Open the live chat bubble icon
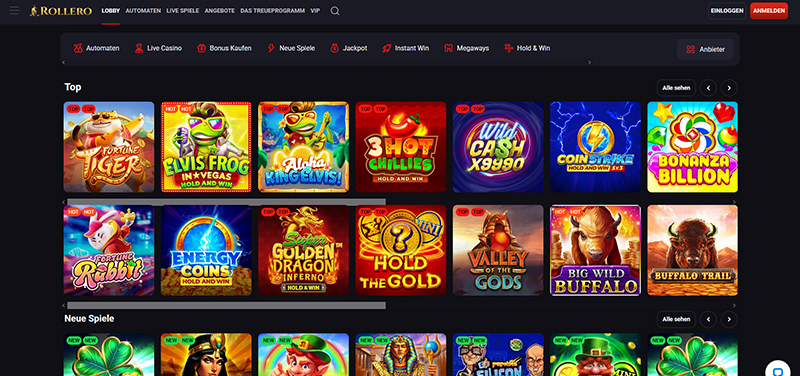Image resolution: width=800 pixels, height=376 pixels. coord(778,371)
